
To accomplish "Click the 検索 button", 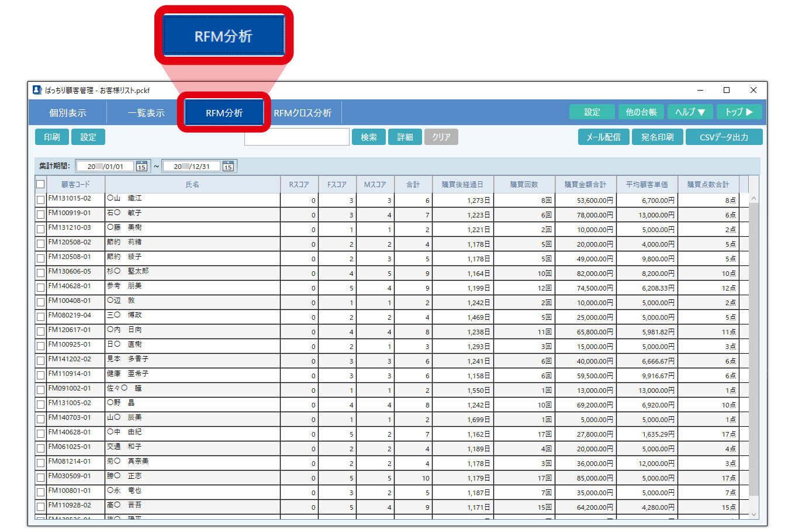I will [369, 137].
